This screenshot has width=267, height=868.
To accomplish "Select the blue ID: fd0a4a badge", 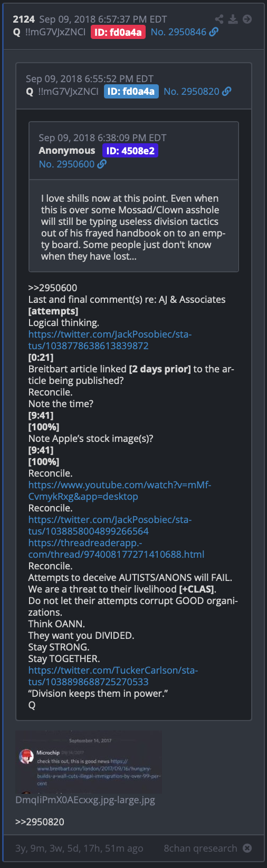I will click(131, 91).
